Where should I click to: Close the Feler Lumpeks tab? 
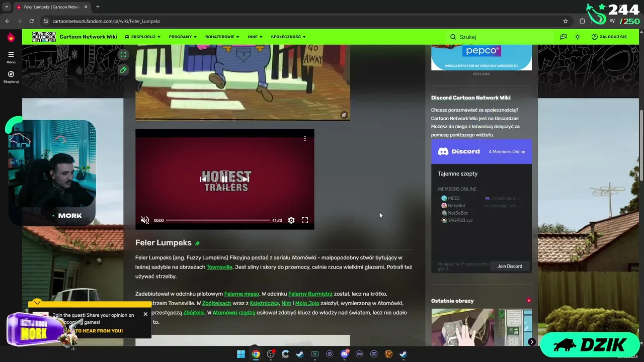(x=86, y=7)
